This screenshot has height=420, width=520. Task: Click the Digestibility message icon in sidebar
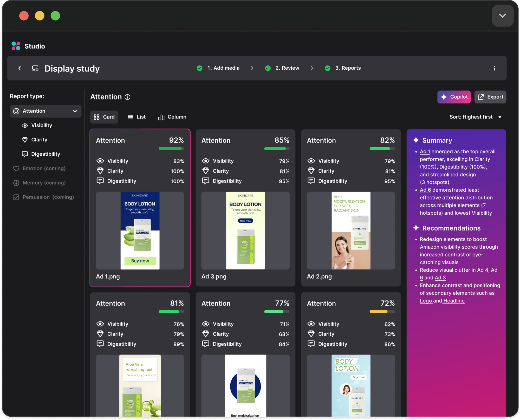(25, 154)
